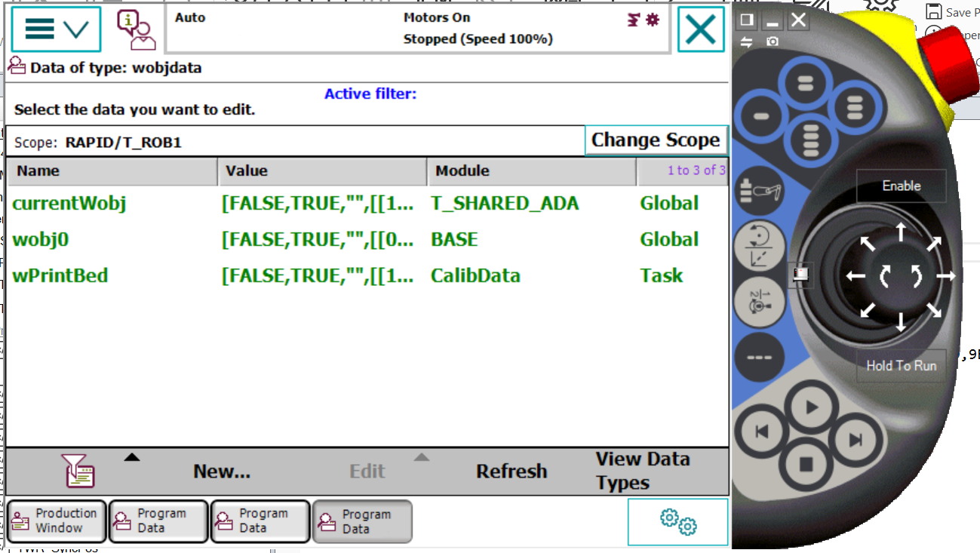Toggle axis 1-3/4-6 motion mode button

[758, 302]
